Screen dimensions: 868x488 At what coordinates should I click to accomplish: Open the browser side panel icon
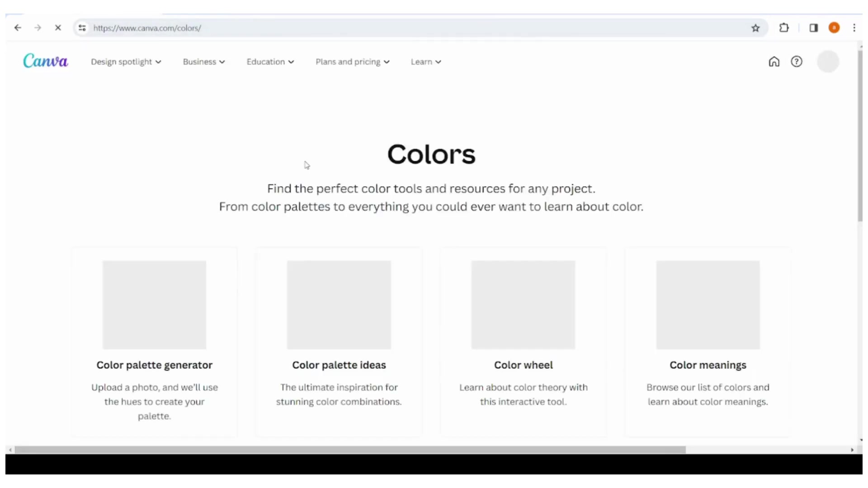(814, 28)
